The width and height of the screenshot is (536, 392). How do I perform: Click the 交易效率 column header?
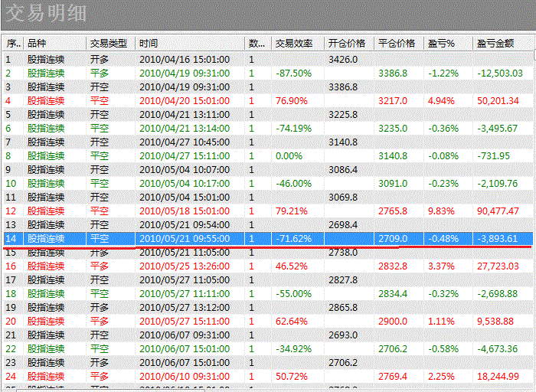(294, 44)
